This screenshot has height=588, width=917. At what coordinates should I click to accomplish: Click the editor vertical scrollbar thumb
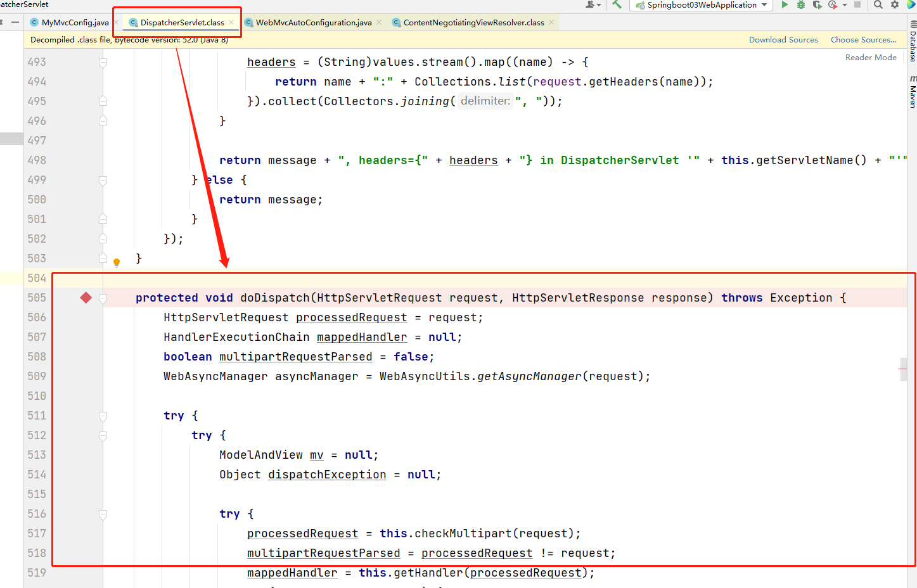point(903,369)
